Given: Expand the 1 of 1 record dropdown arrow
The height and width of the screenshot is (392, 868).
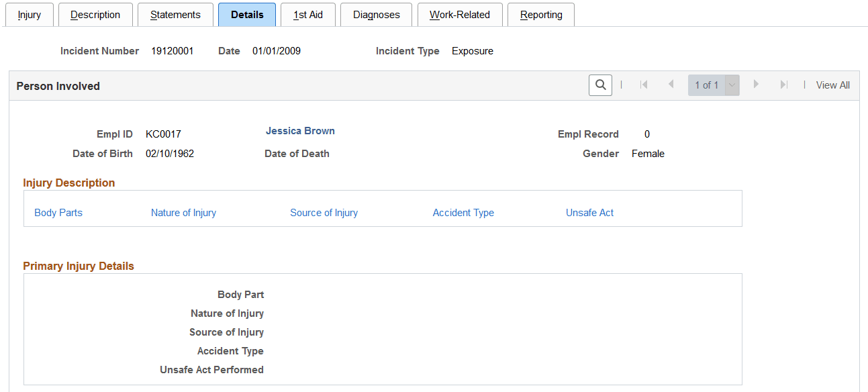Looking at the screenshot, I should pyautogui.click(x=731, y=85).
